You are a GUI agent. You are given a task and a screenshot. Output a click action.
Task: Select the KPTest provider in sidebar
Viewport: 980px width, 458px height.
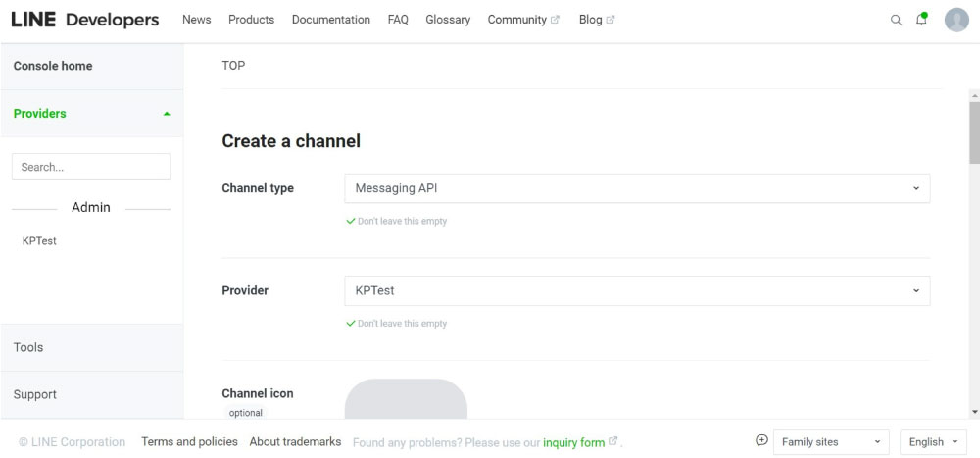[39, 241]
